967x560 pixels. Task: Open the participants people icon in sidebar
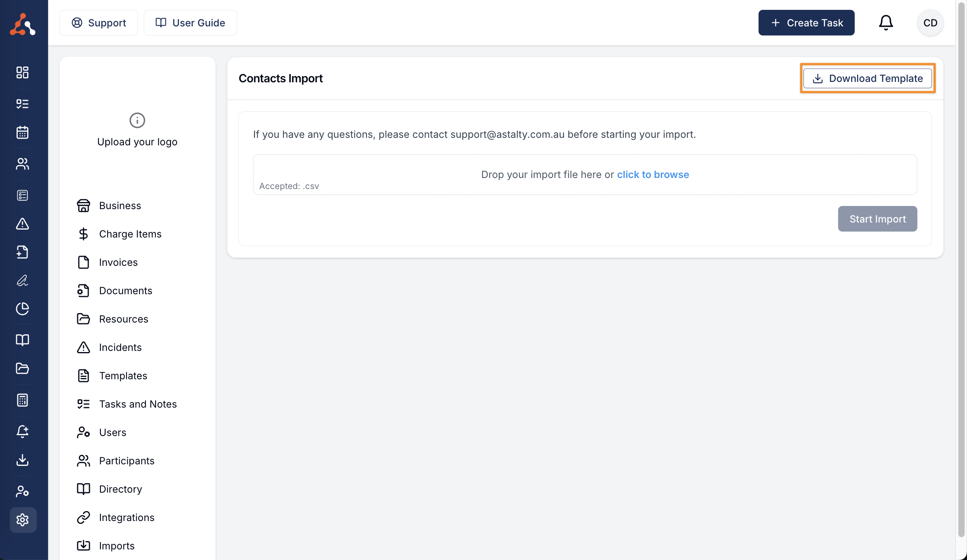tap(22, 164)
